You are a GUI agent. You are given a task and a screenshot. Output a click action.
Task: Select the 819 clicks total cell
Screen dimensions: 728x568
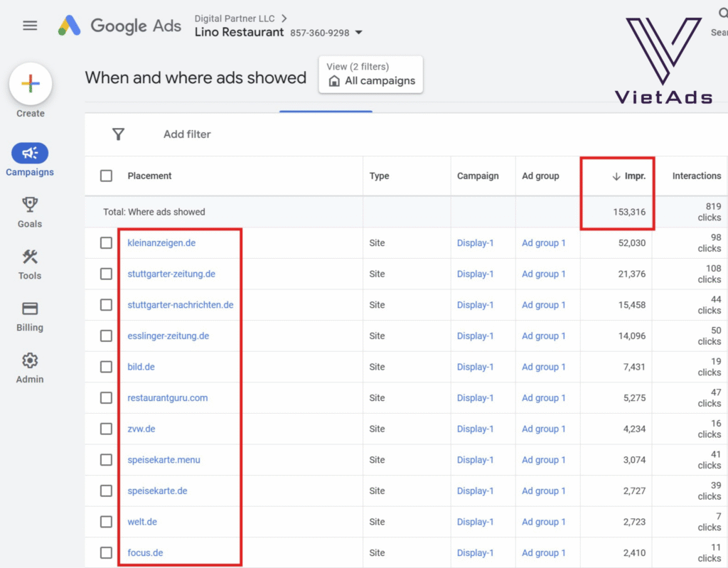pos(710,212)
